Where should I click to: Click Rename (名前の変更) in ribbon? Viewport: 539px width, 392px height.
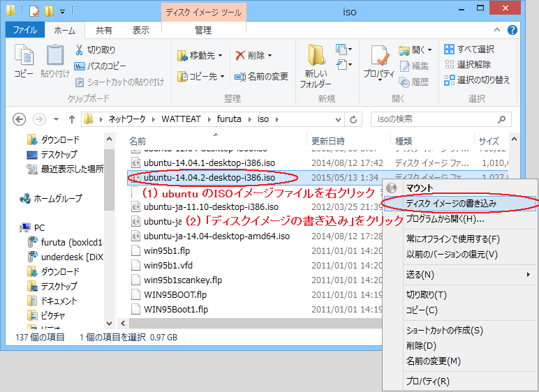261,77
